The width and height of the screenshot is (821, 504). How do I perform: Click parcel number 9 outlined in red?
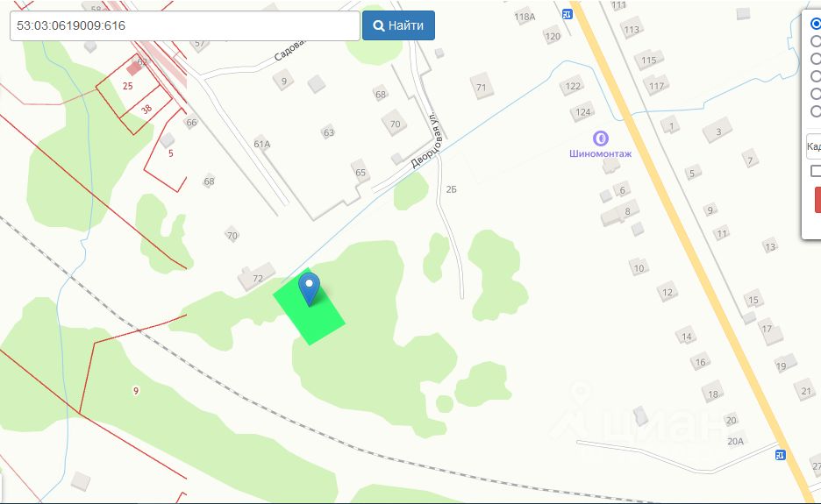pos(136,391)
